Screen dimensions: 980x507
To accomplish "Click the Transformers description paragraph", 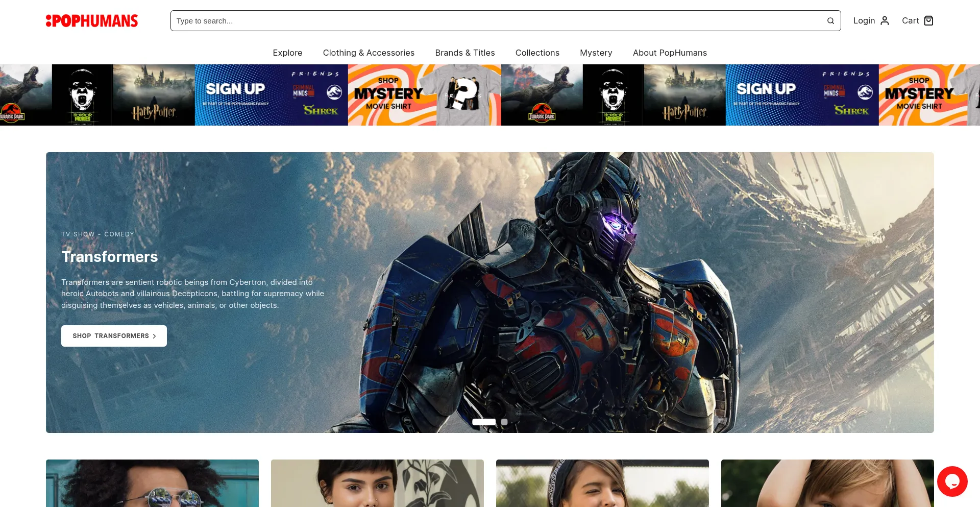I will [193, 294].
